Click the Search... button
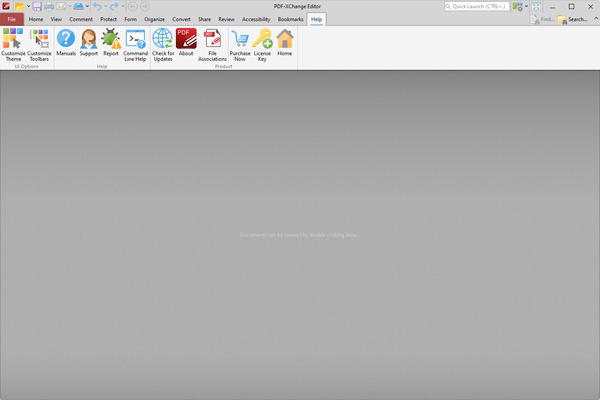Screen dimensions: 600x400 (573, 19)
